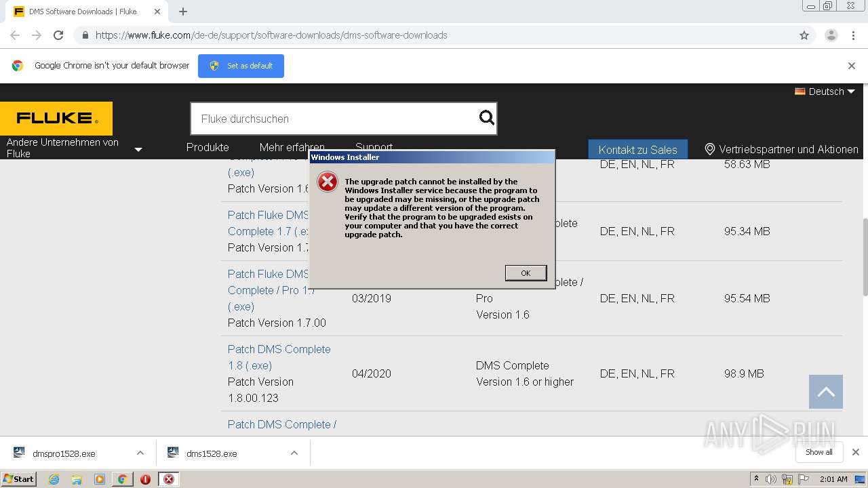Click the search magnifier icon

pyautogui.click(x=487, y=118)
